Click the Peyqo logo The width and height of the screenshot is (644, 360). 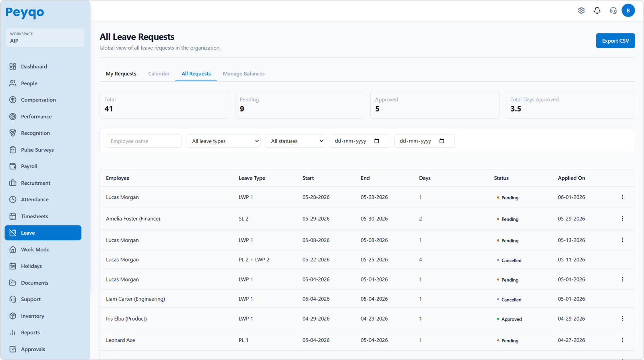[25, 12]
